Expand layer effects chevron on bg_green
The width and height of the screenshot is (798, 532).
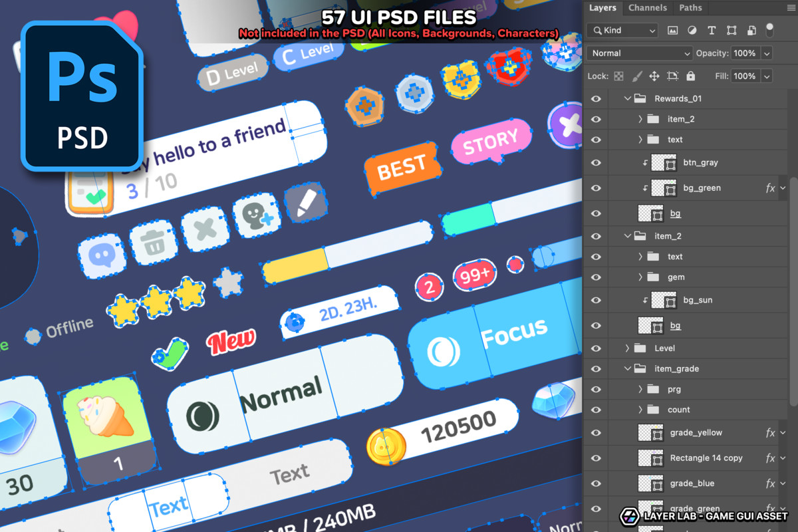[x=783, y=188]
